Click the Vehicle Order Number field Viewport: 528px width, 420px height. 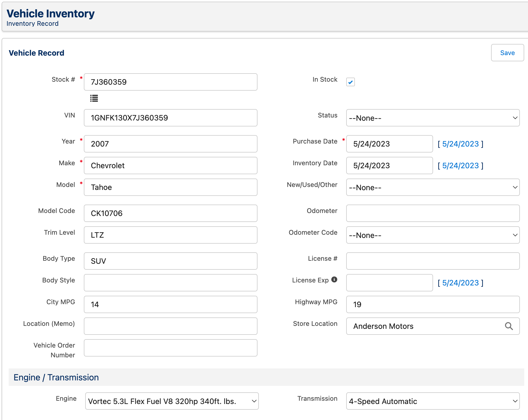click(171, 348)
